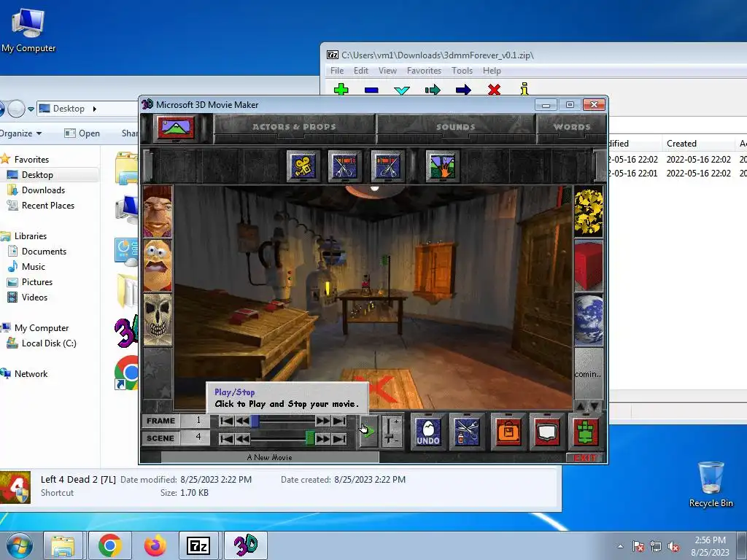This screenshot has width=747, height=560.
Task: Play the movie with green Play button
Action: 368,431
